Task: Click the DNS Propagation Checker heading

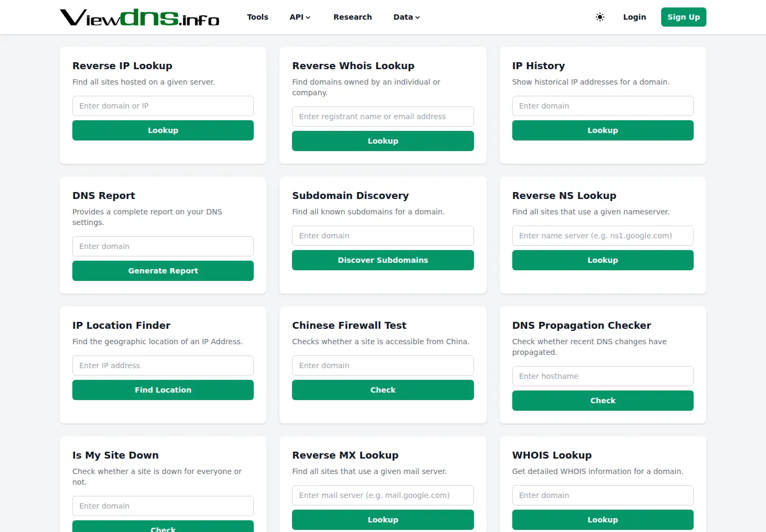Action: pyautogui.click(x=581, y=326)
